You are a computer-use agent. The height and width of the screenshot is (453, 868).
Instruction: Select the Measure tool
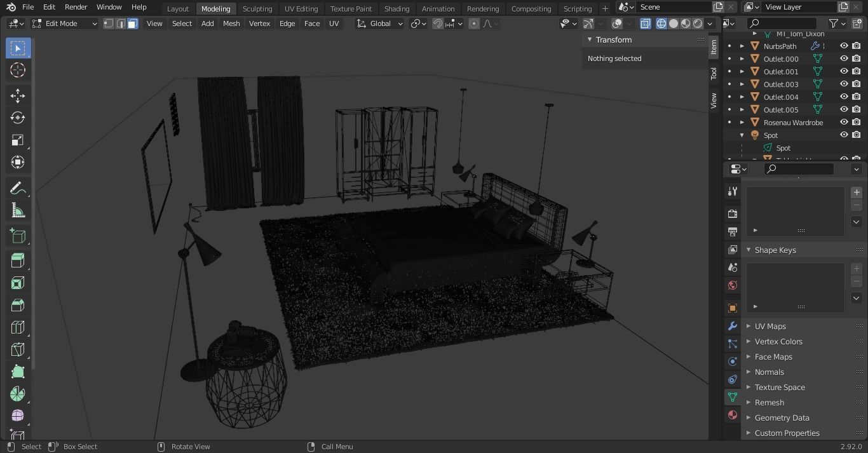[x=18, y=210]
